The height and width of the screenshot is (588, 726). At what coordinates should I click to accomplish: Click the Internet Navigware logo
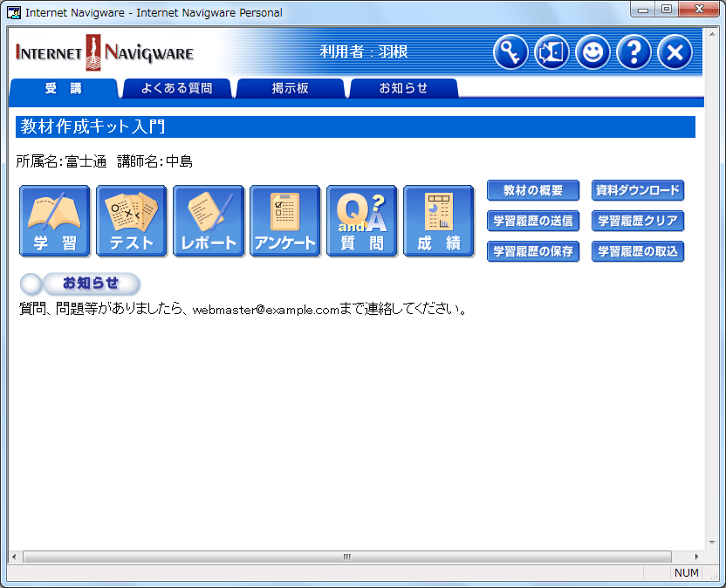pyautogui.click(x=104, y=52)
